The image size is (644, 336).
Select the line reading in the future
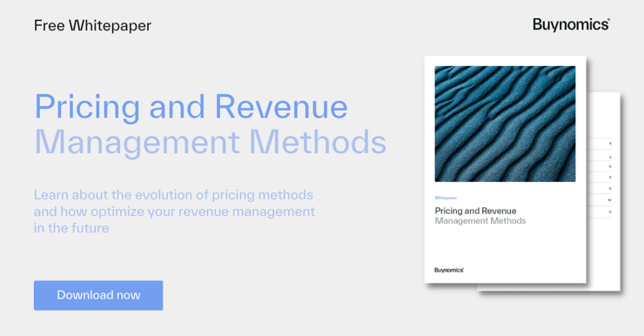point(71,228)
